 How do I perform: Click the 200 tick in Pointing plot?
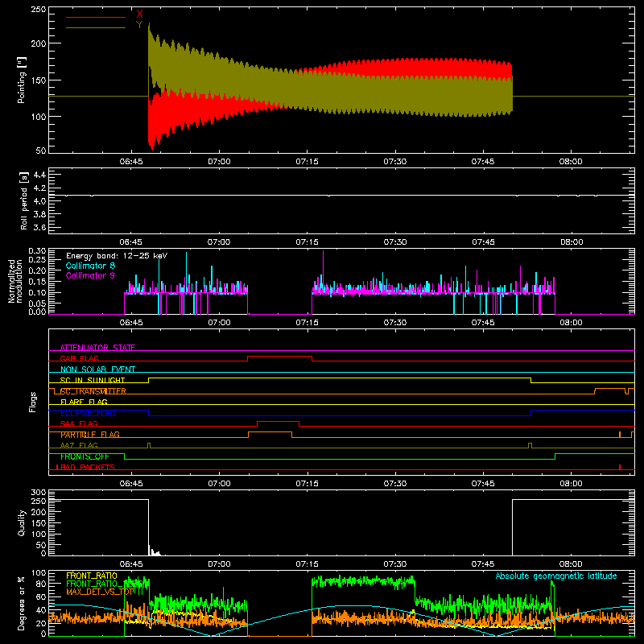click(38, 43)
